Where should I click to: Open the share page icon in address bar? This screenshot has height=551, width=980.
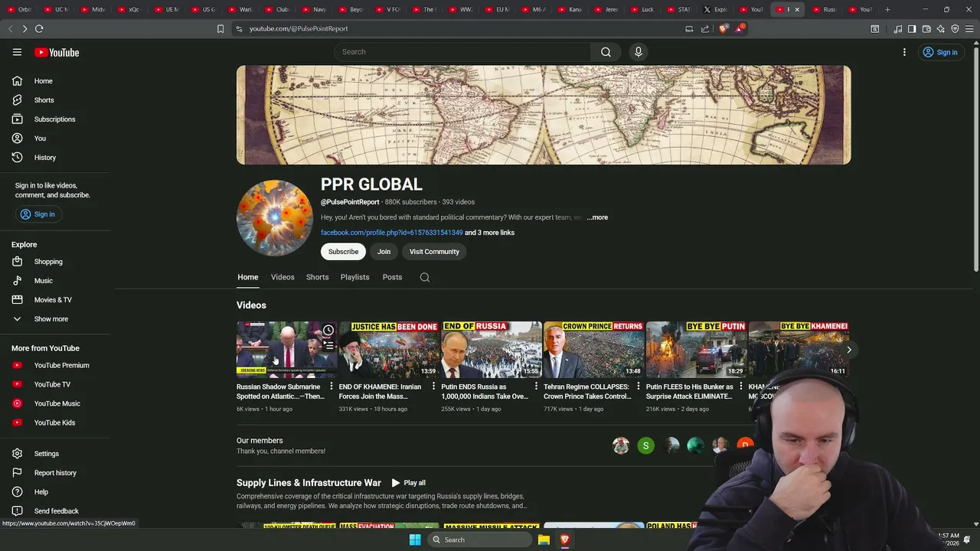705,28
